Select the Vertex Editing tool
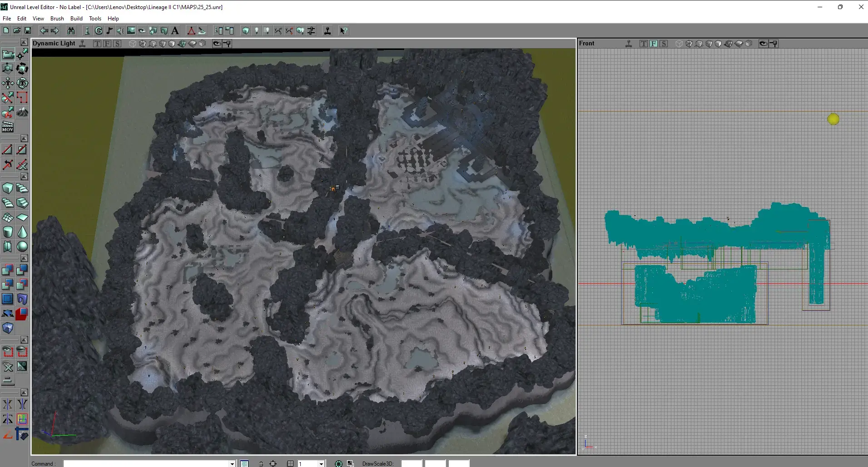 click(22, 54)
